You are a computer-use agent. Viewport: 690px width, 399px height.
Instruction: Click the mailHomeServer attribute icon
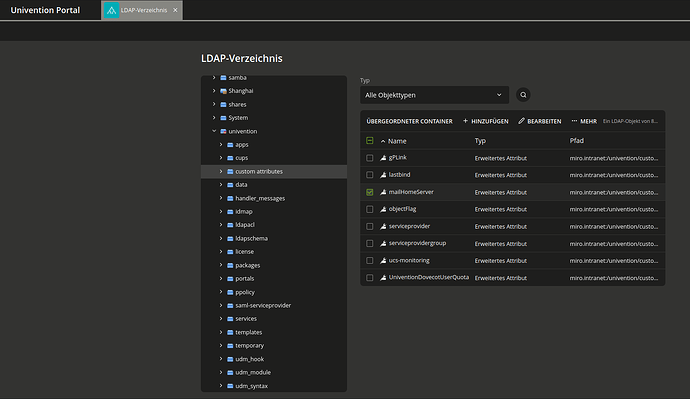[x=383, y=192]
